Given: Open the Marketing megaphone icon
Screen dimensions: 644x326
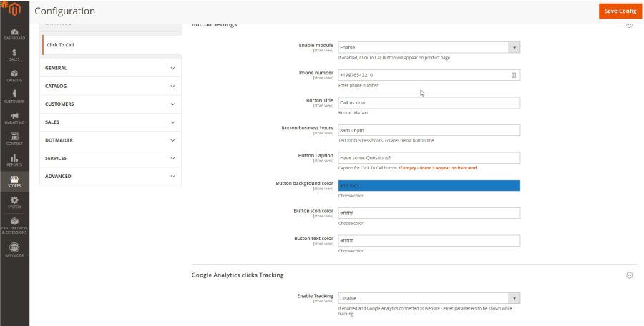Looking at the screenshot, I should click(x=14, y=117).
